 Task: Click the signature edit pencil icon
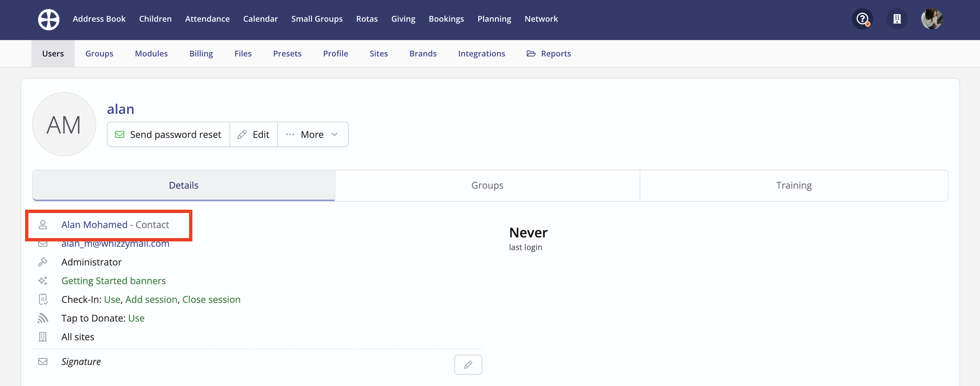tap(468, 364)
